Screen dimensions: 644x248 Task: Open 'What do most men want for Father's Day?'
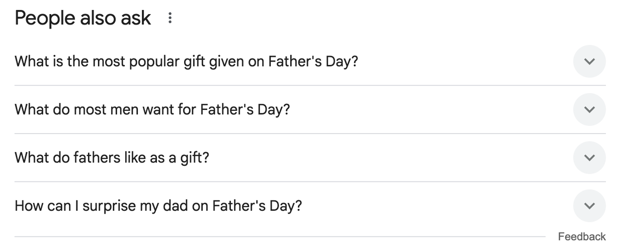pos(152,109)
